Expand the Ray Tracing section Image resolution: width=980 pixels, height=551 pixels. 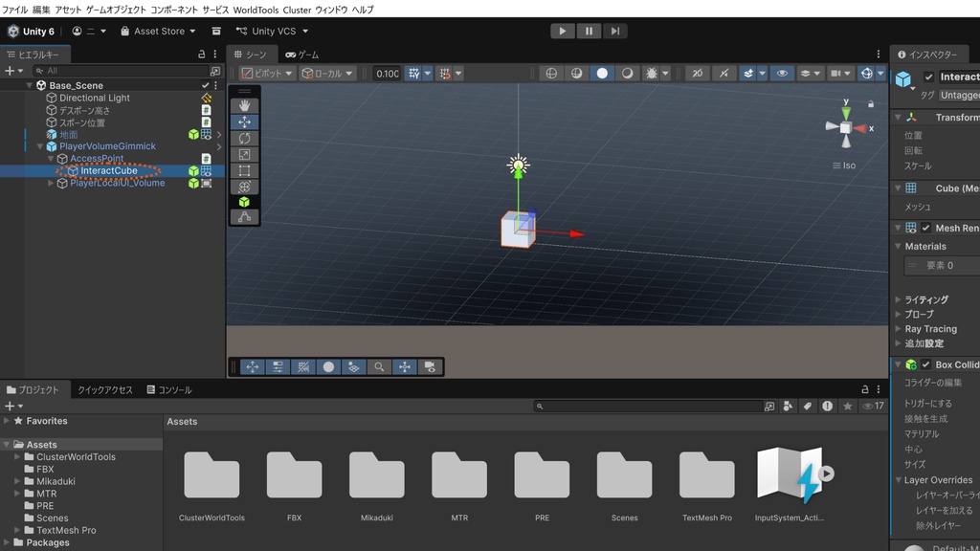coord(898,329)
